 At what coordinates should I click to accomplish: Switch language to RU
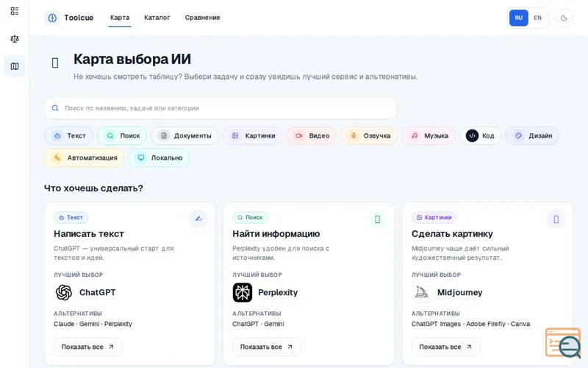click(x=519, y=18)
